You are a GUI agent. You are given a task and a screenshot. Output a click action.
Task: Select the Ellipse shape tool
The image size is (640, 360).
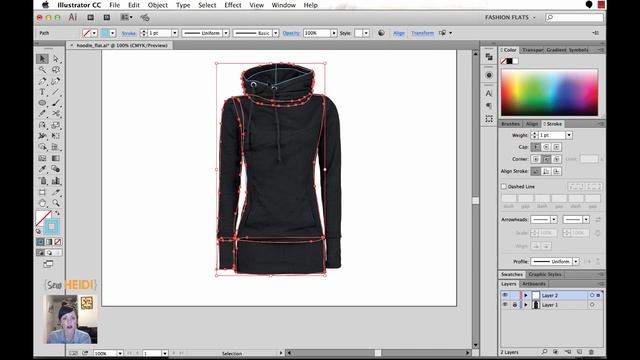(x=42, y=103)
